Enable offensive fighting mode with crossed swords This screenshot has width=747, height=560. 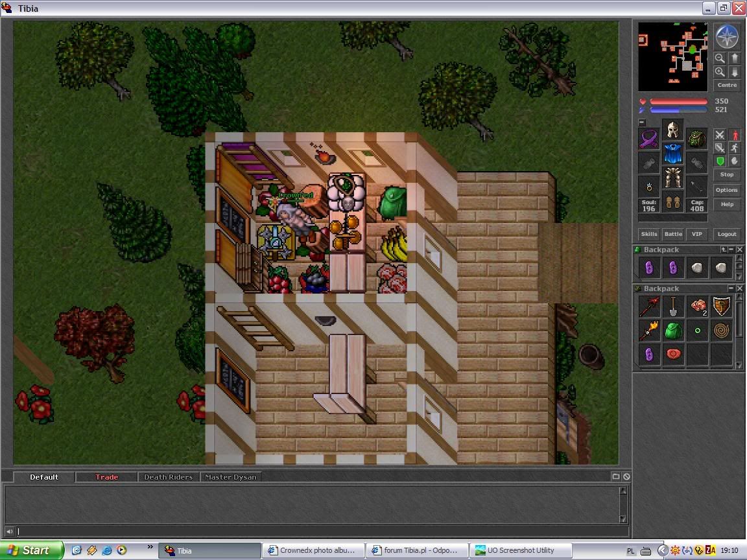[720, 135]
